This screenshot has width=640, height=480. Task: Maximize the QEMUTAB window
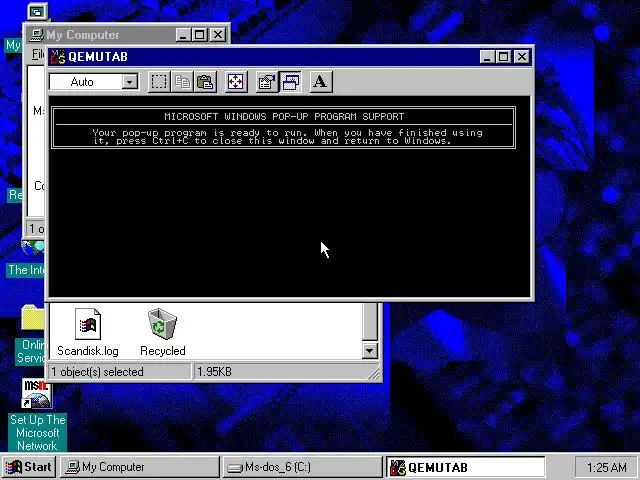tap(503, 57)
